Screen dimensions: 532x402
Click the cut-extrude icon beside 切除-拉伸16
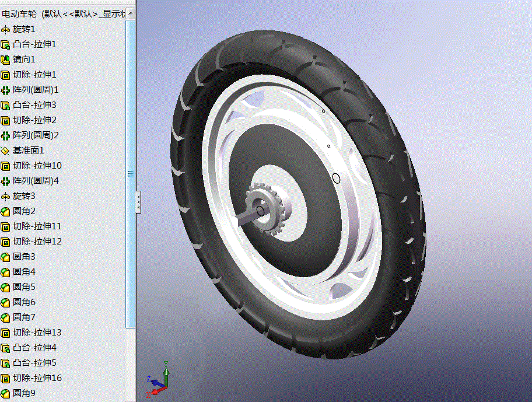point(5,378)
